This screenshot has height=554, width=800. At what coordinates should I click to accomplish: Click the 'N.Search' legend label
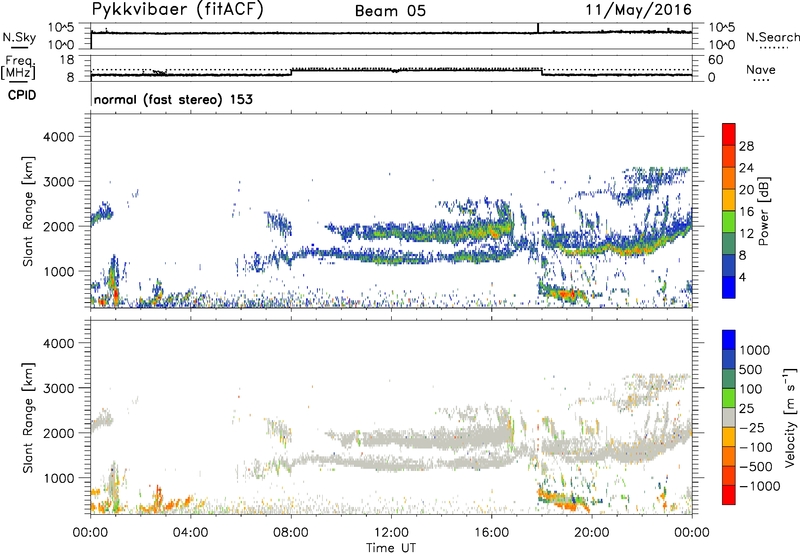(x=772, y=37)
